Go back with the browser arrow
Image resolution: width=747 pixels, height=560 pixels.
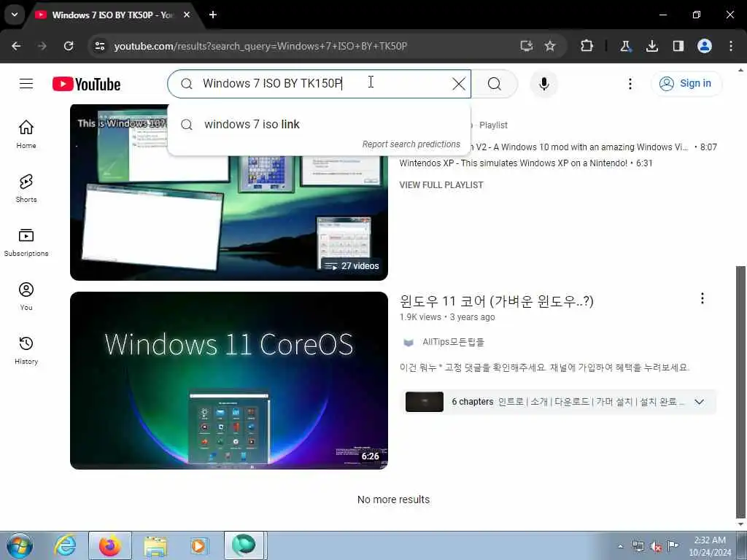(x=16, y=46)
